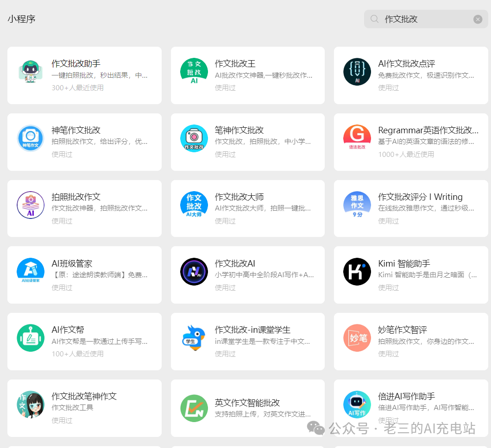Select the 拍照批改作文 title
491x448 pixels.
76,197
